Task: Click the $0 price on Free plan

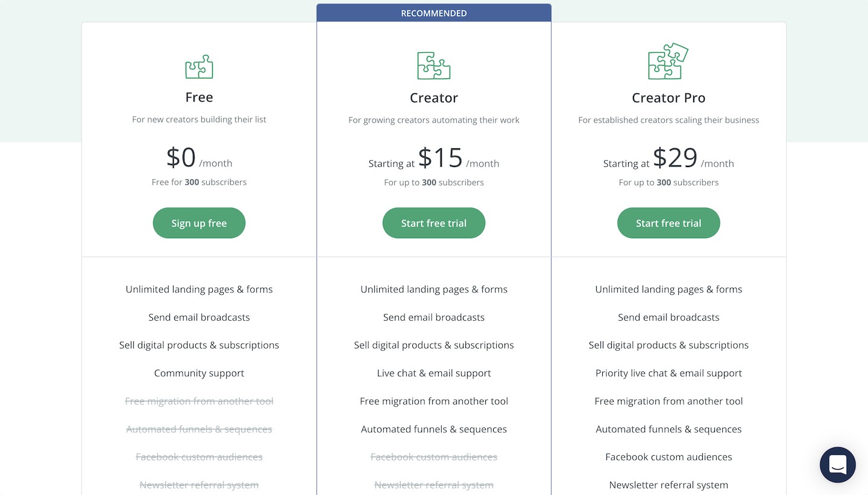Action: 181,157
